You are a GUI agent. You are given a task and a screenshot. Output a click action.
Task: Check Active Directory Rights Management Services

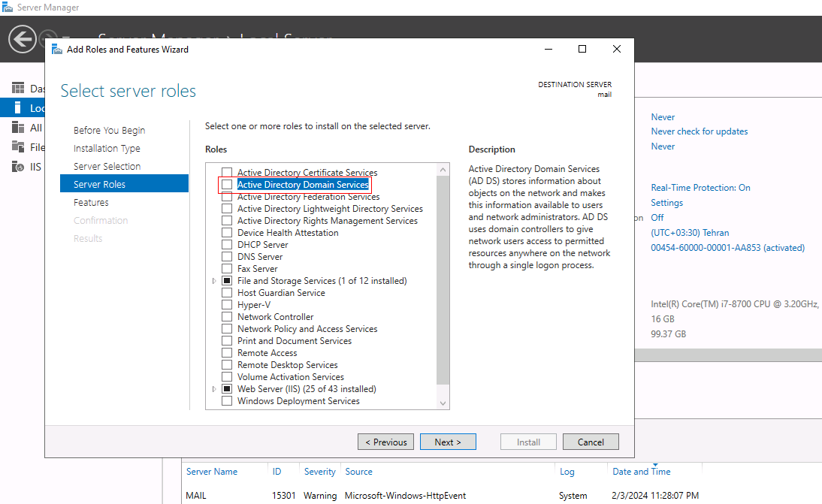[x=227, y=221]
